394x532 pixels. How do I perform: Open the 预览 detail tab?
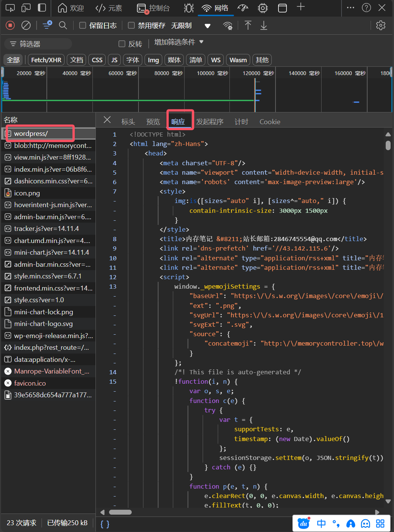pyautogui.click(x=153, y=122)
